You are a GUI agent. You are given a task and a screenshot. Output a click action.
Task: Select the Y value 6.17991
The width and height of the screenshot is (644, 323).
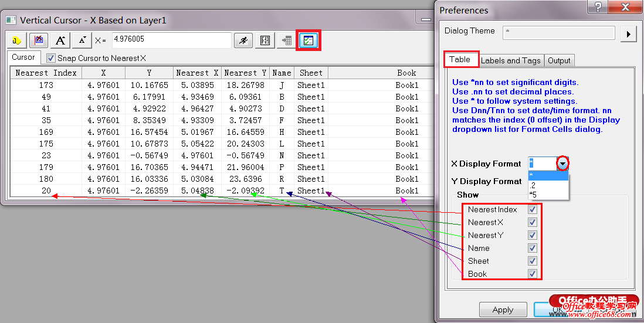point(149,97)
